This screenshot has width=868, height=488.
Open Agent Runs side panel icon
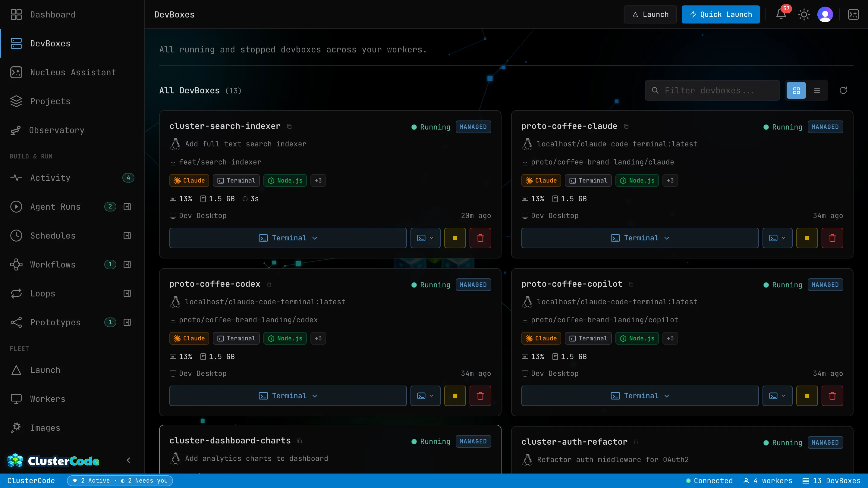pos(127,207)
